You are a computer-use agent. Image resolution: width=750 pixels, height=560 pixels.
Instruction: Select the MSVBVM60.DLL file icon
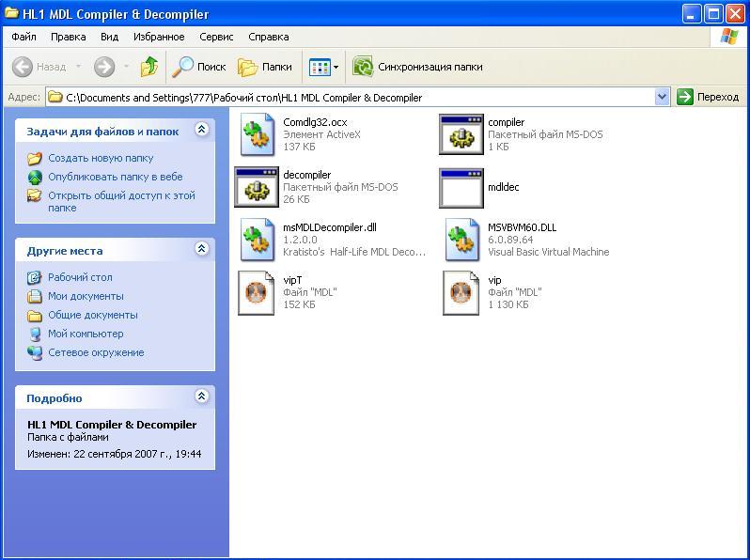point(461,240)
